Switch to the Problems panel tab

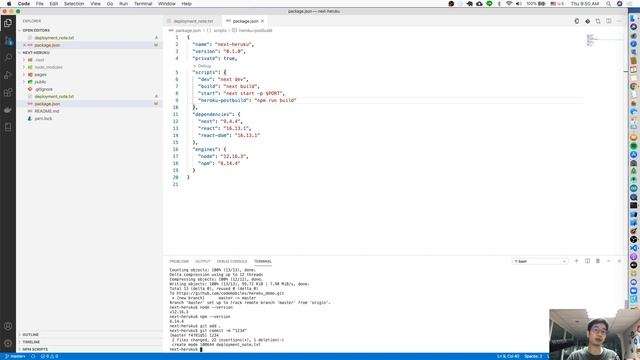coord(179,261)
